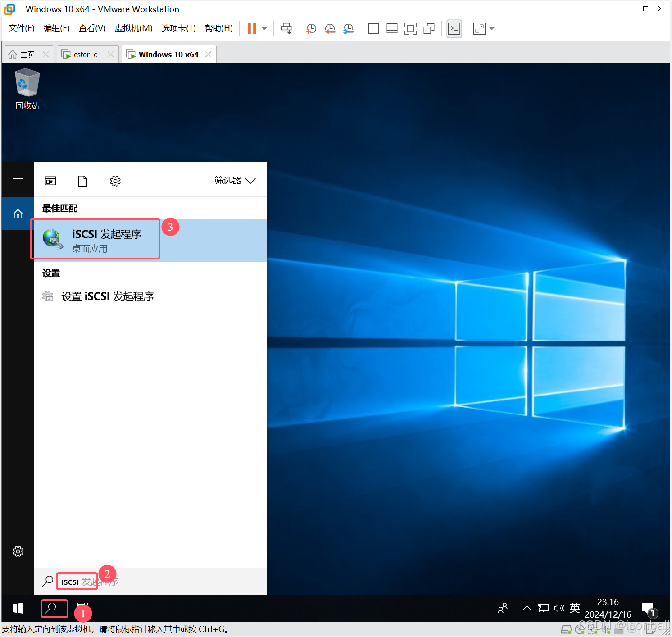Filter search results by documents
The width and height of the screenshot is (672, 637).
[82, 181]
